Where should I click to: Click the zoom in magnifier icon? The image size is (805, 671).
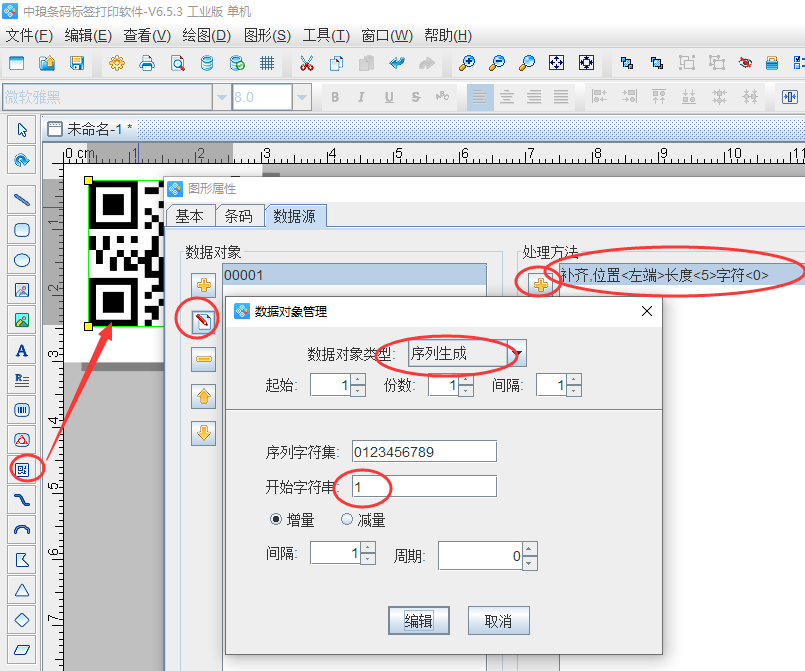pos(466,61)
